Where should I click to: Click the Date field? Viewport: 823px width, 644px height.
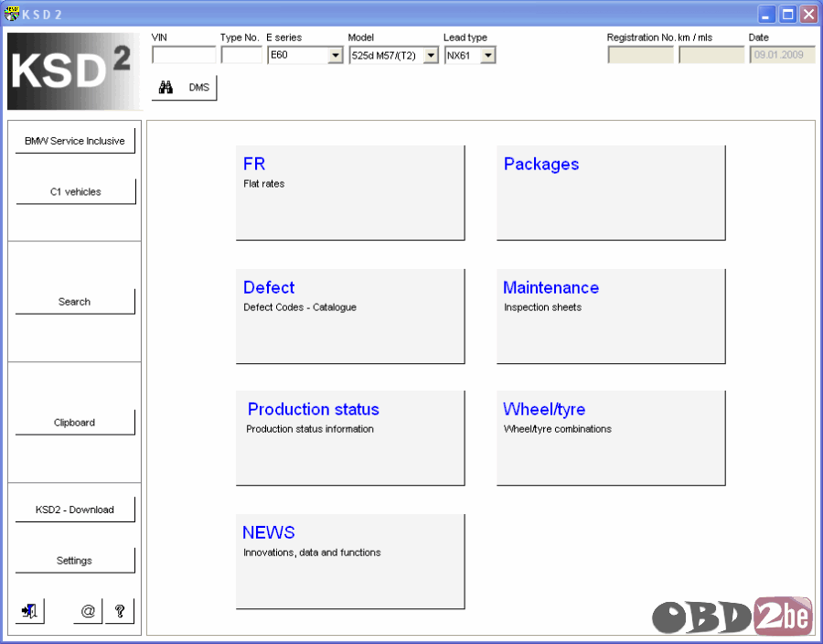(x=782, y=55)
